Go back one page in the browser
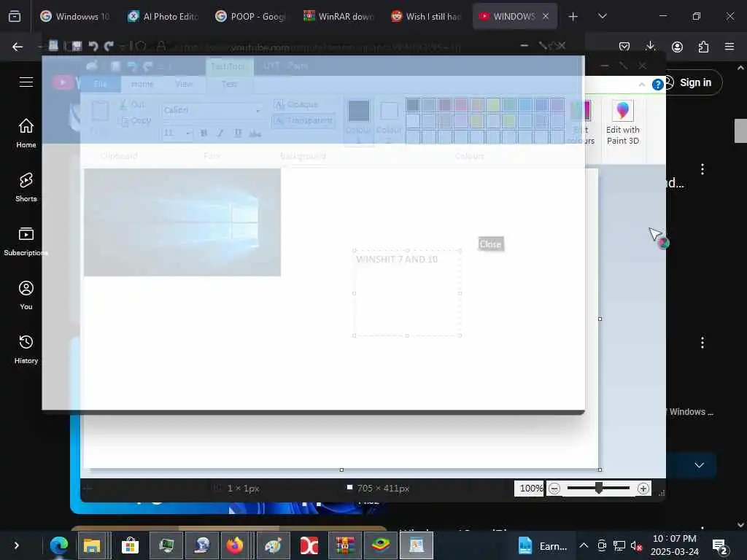747x560 pixels. click(18, 47)
